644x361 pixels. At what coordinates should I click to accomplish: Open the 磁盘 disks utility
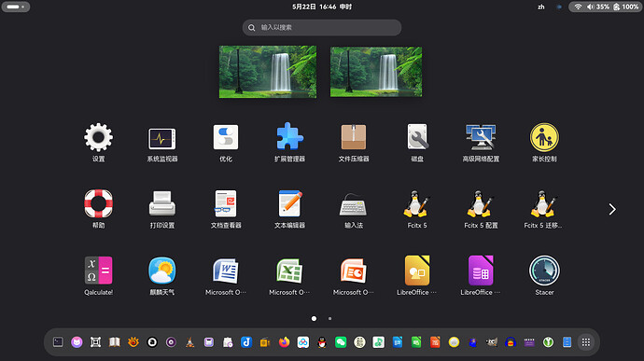[417, 142]
